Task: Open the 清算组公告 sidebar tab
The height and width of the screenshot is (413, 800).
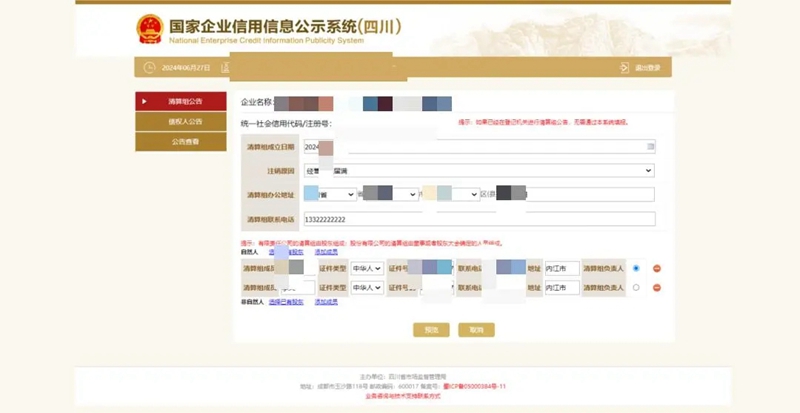Action: click(x=181, y=102)
